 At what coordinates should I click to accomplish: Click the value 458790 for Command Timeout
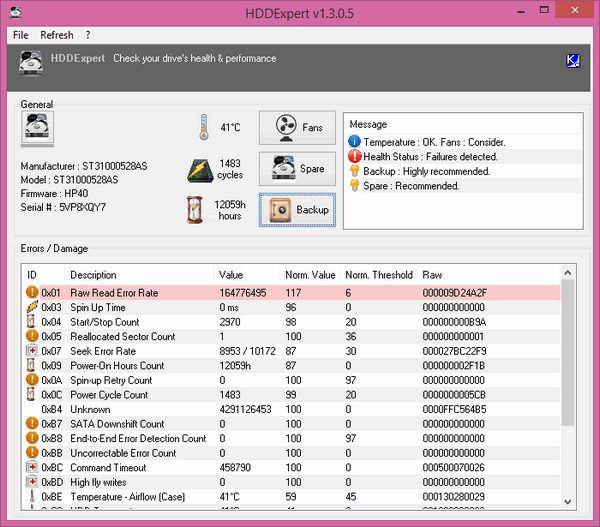235,467
